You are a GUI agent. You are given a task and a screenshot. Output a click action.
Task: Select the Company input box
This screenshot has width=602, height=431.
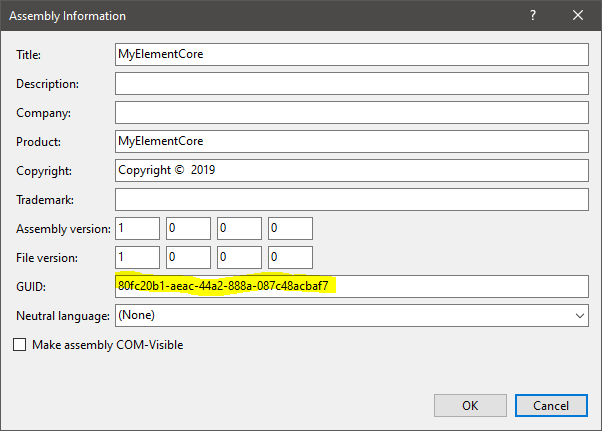(x=352, y=112)
